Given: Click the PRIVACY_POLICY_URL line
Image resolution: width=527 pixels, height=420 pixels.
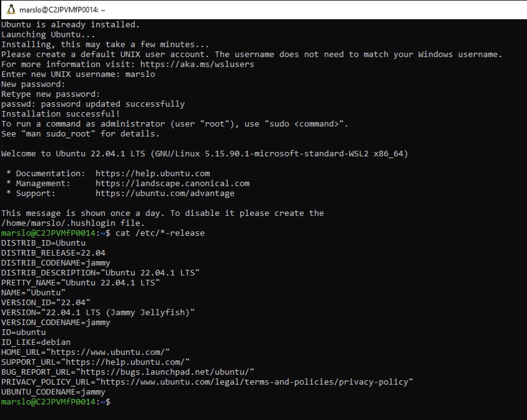Looking at the screenshot, I should tap(207, 382).
